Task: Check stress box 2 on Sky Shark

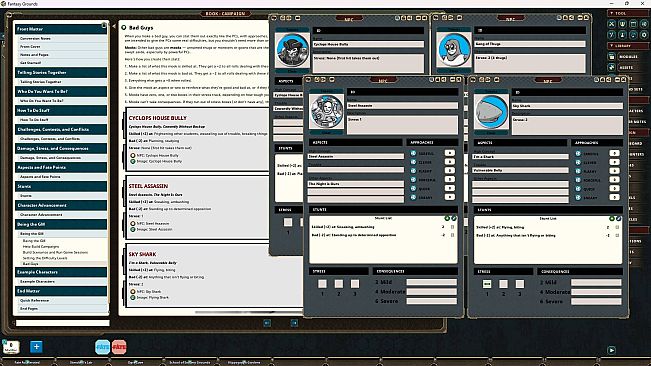Action: click(503, 284)
